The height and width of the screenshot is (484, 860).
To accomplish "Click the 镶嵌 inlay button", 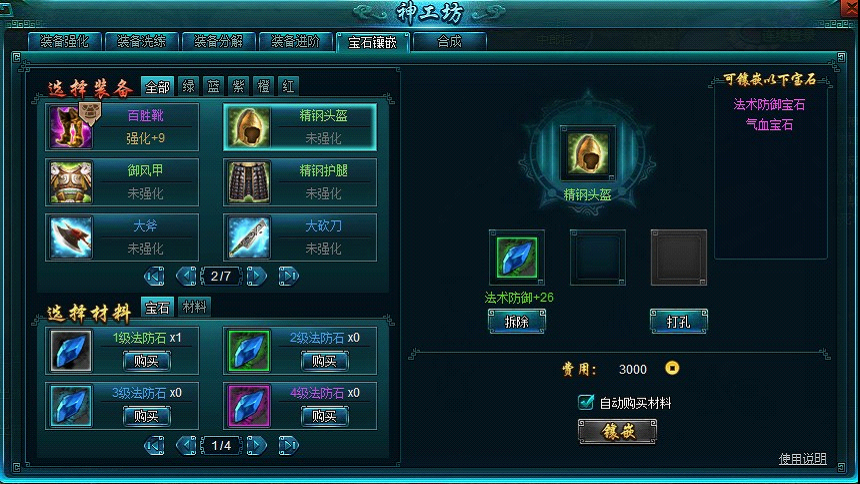I will [618, 431].
